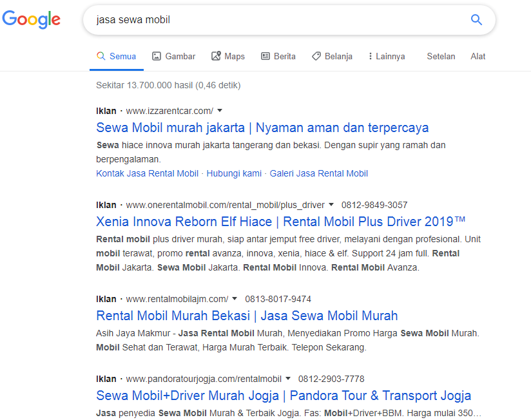Click Iklan label of the onerentalmobil ad
Screen dimensions: 531x420
pos(106,205)
